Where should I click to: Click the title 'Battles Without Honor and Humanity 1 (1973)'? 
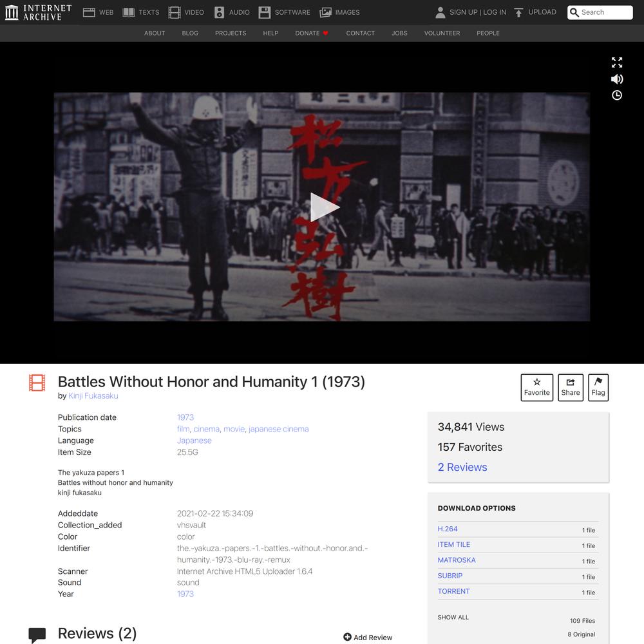tap(211, 382)
